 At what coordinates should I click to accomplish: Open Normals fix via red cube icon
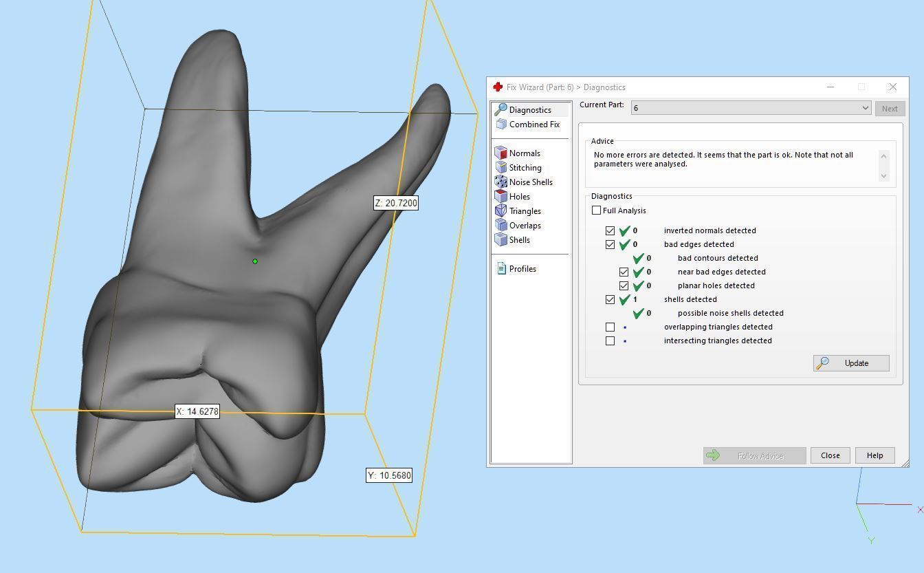[x=501, y=153]
